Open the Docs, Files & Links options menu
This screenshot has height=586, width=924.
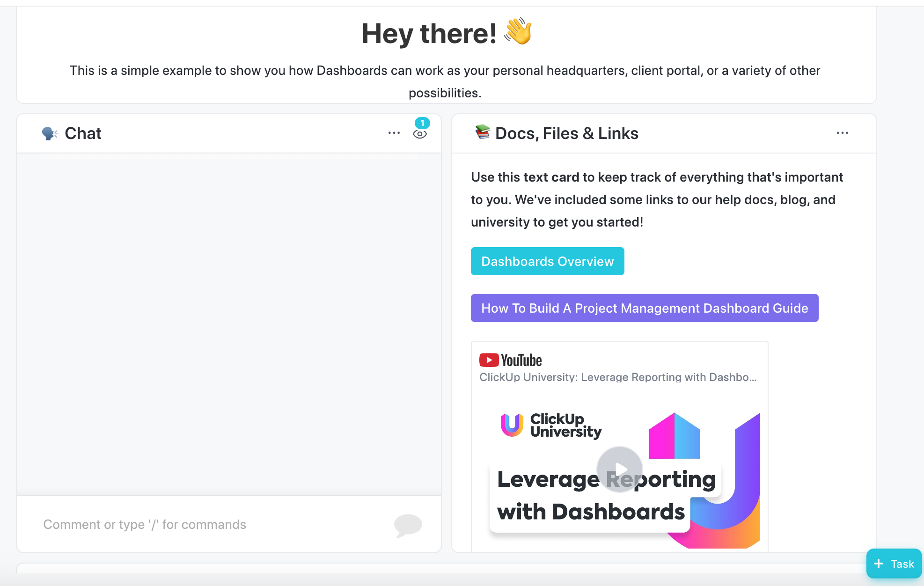[843, 133]
